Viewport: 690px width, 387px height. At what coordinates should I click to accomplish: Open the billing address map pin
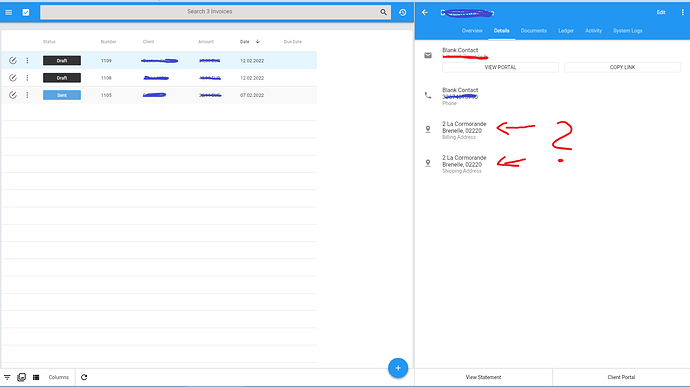pos(428,129)
